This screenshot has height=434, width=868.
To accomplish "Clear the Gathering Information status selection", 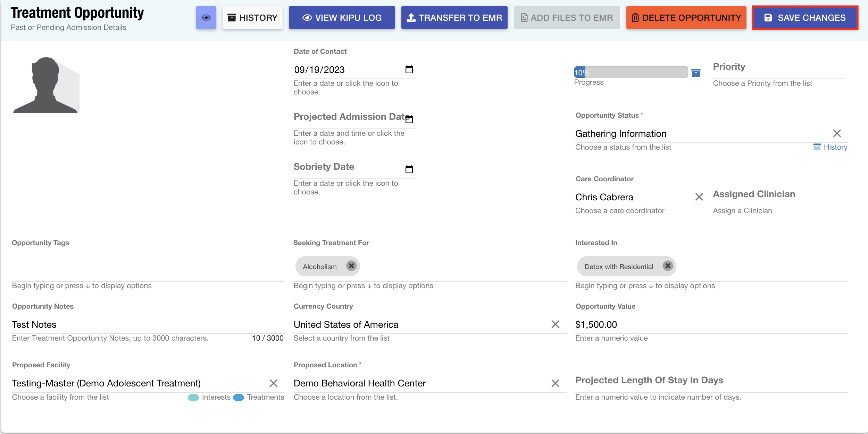I will (837, 133).
